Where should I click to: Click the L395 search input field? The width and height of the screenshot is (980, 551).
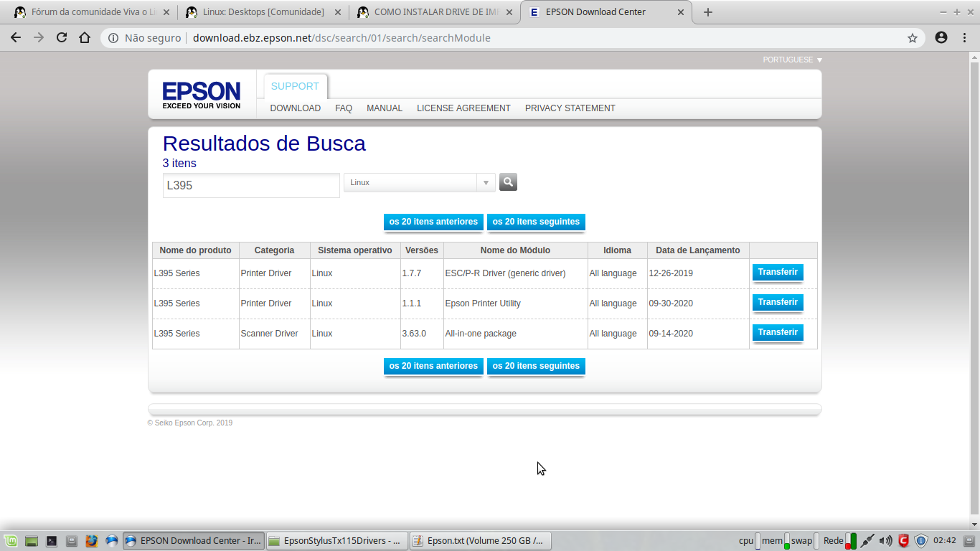pos(251,185)
